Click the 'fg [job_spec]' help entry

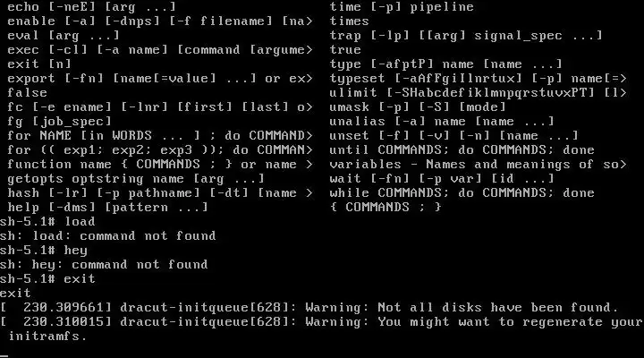[60, 122]
